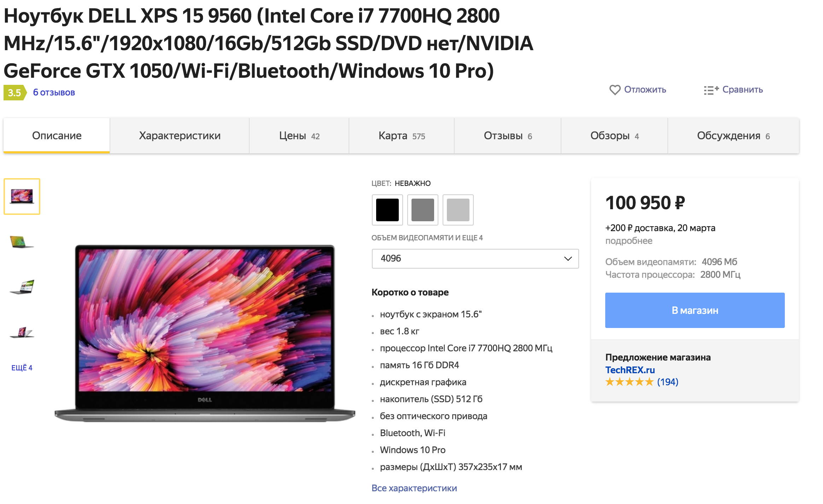Click подробнее under the delivery info

point(629,241)
